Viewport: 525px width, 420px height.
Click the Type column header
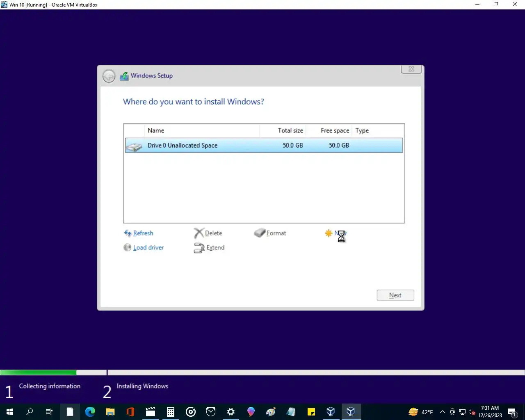pyautogui.click(x=378, y=130)
